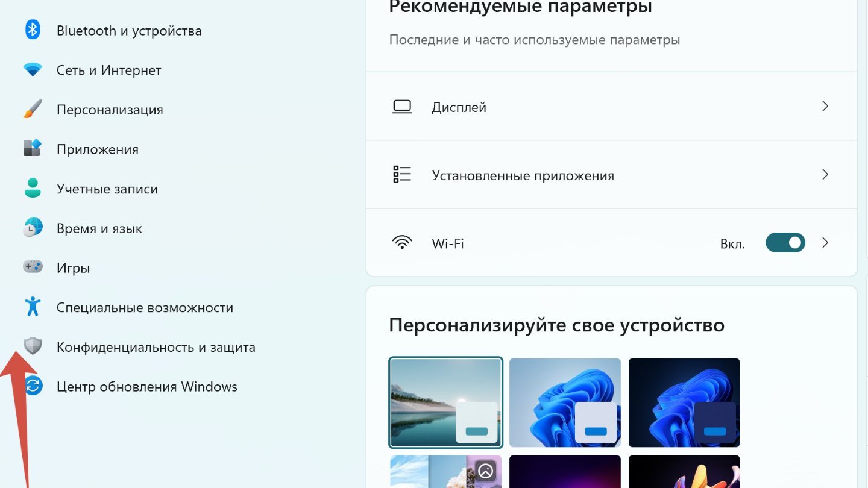This screenshot has width=868, height=488.
Task: Click the Вкл. status label
Action: point(732,244)
